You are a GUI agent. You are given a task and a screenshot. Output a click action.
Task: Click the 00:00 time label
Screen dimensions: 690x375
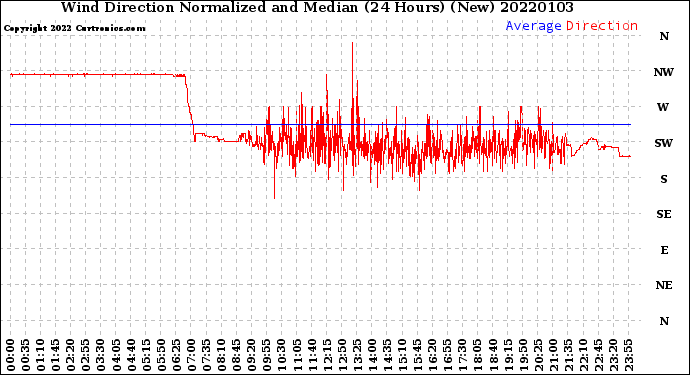pyautogui.click(x=11, y=355)
